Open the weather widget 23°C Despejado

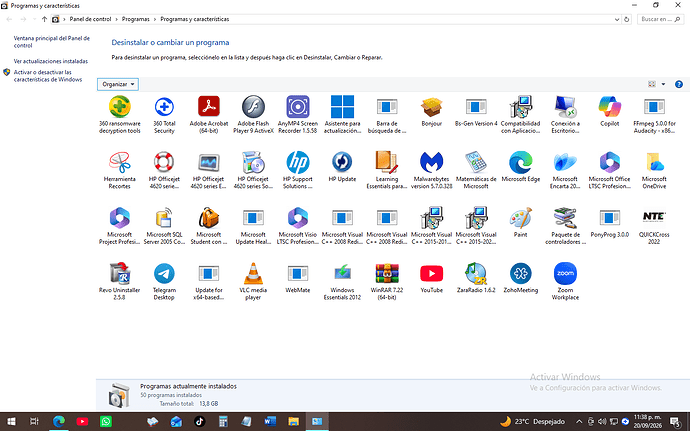point(532,421)
